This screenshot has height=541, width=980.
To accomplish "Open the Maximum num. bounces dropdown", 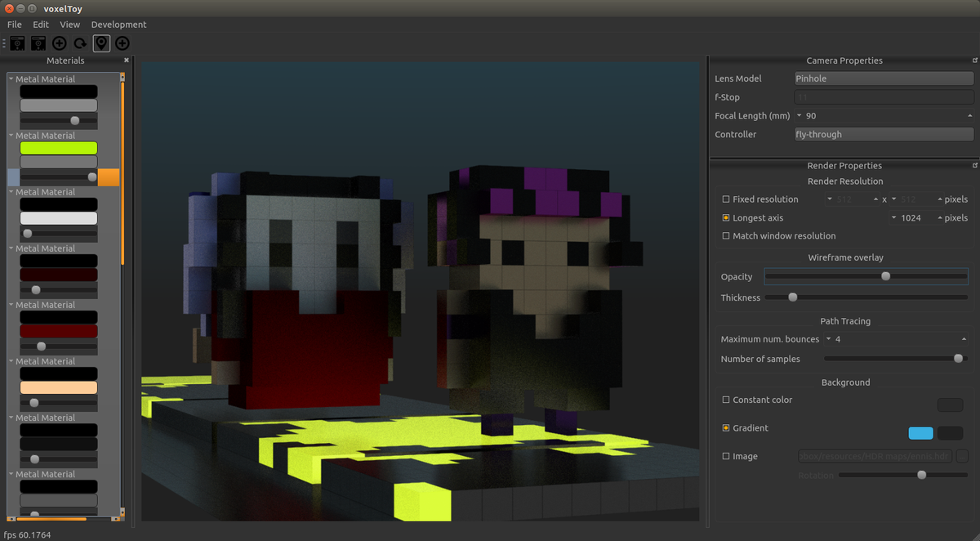I will pos(830,338).
